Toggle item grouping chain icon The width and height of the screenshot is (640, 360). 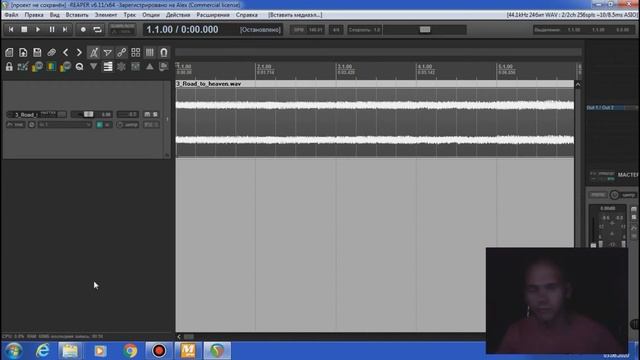tap(122, 52)
